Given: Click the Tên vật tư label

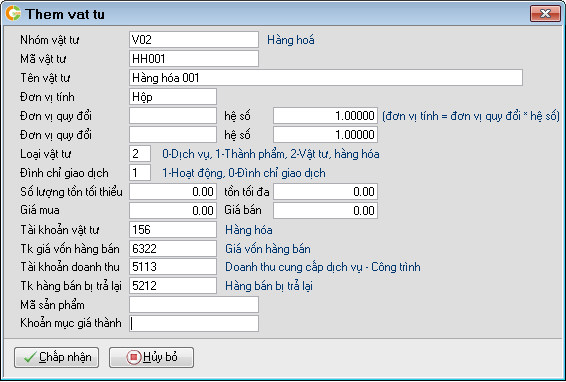Looking at the screenshot, I should point(45,78).
